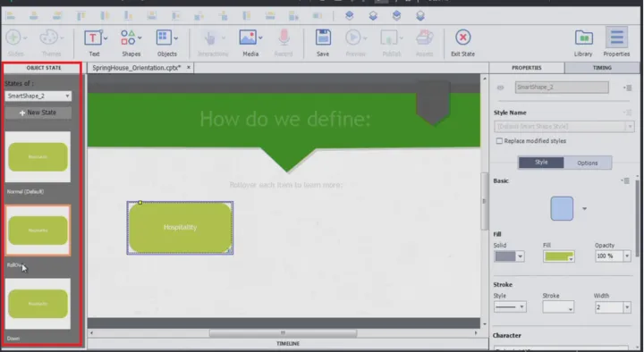Viewport: 644px width, 352px height.
Task: Expand the Shapes dropdown arrow
Action: click(x=140, y=38)
